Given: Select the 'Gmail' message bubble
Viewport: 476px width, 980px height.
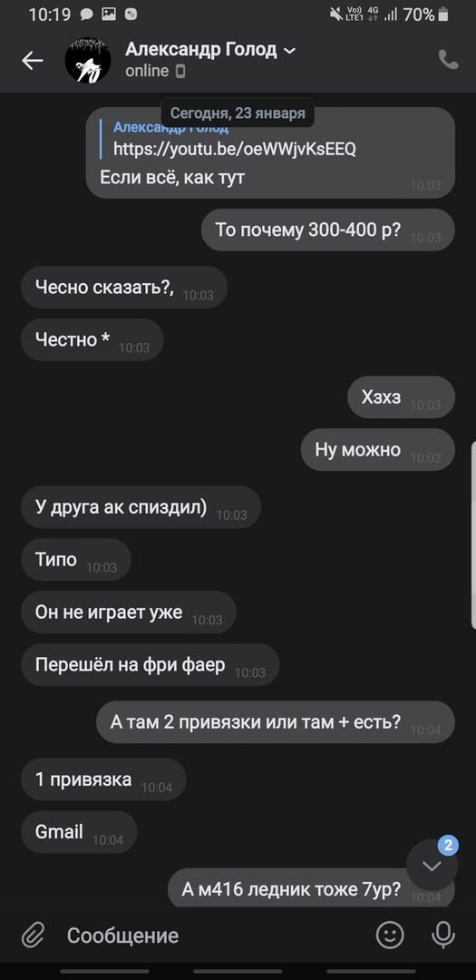Looking at the screenshot, I should pos(79,832).
